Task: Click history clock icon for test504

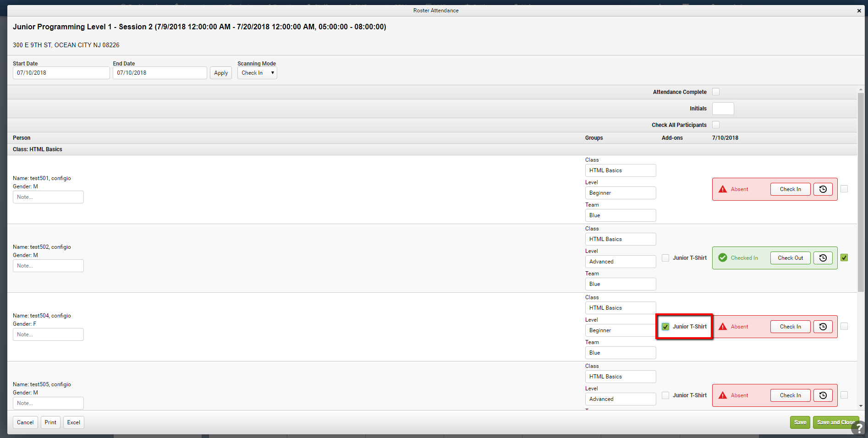Action: 823,327
